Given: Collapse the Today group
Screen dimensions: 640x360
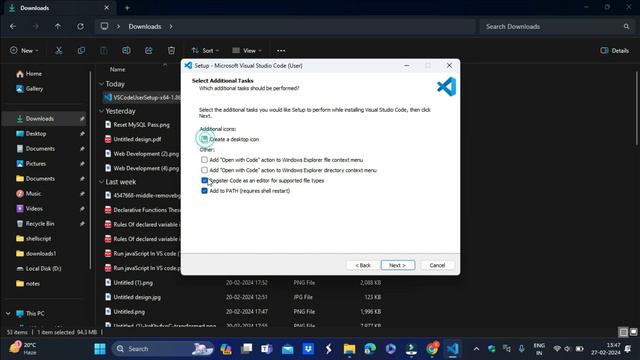Looking at the screenshot, I should [x=101, y=84].
